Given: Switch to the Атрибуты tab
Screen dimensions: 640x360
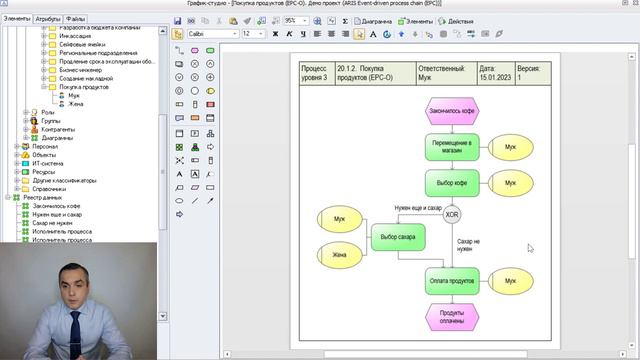Looking at the screenshot, I should point(48,19).
